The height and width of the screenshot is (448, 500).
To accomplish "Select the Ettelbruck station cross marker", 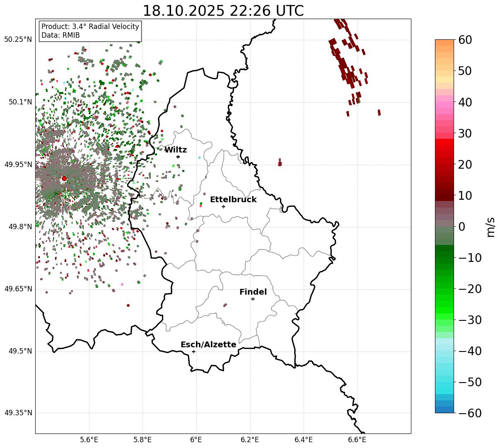I will pyautogui.click(x=224, y=206).
